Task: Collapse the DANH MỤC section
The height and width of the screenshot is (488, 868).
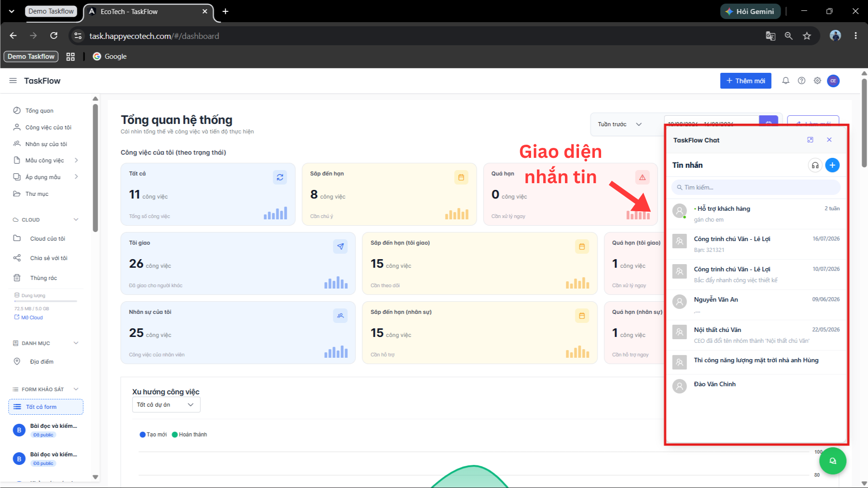Action: pos(76,343)
